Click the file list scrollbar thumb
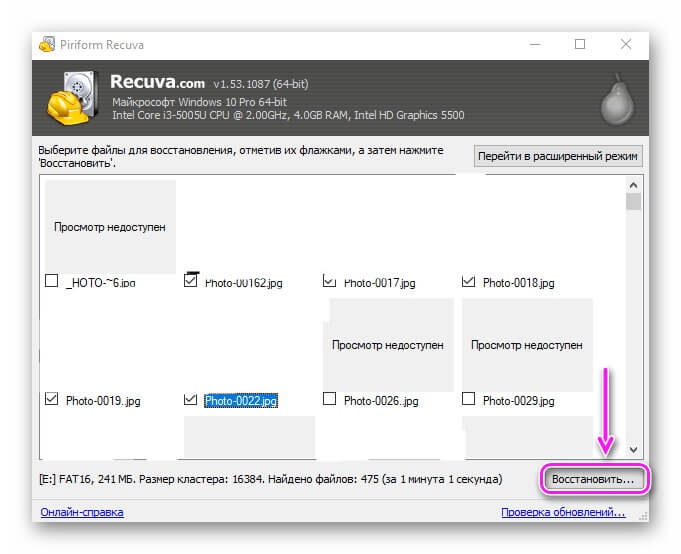Screen dimensions: 681x554 634,202
